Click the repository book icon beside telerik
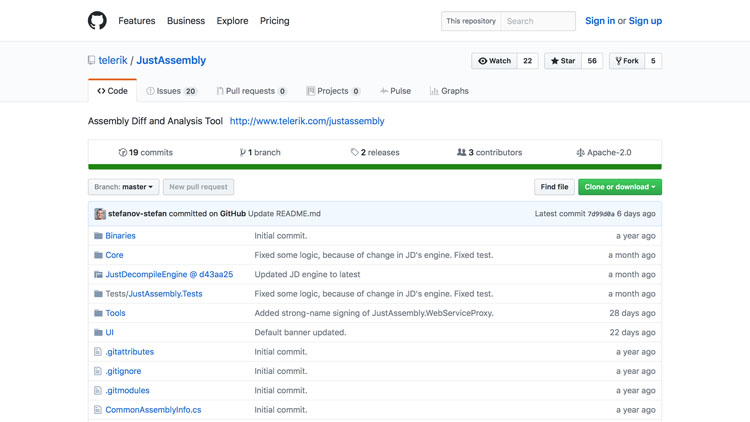Screen dimensions: 750x422 [91, 60]
